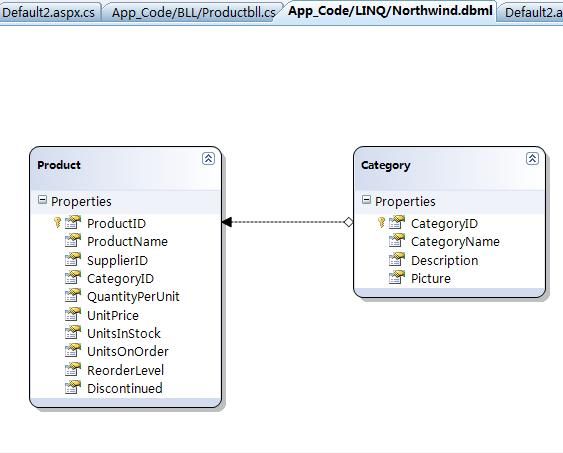Screen dimensions: 563x453
Task: Select the association line between Category and Product
Action: pyautogui.click(x=288, y=222)
